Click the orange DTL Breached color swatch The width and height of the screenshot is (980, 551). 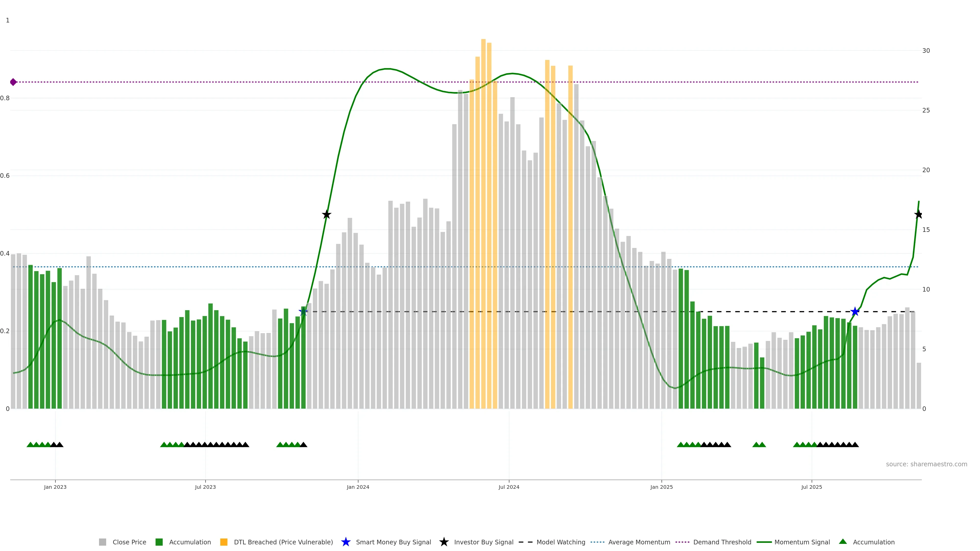tap(224, 542)
